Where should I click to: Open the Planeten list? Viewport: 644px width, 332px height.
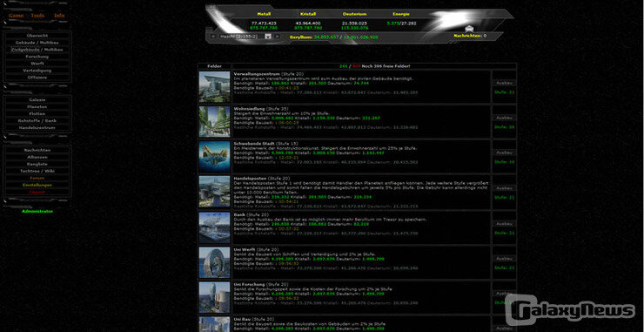37,107
